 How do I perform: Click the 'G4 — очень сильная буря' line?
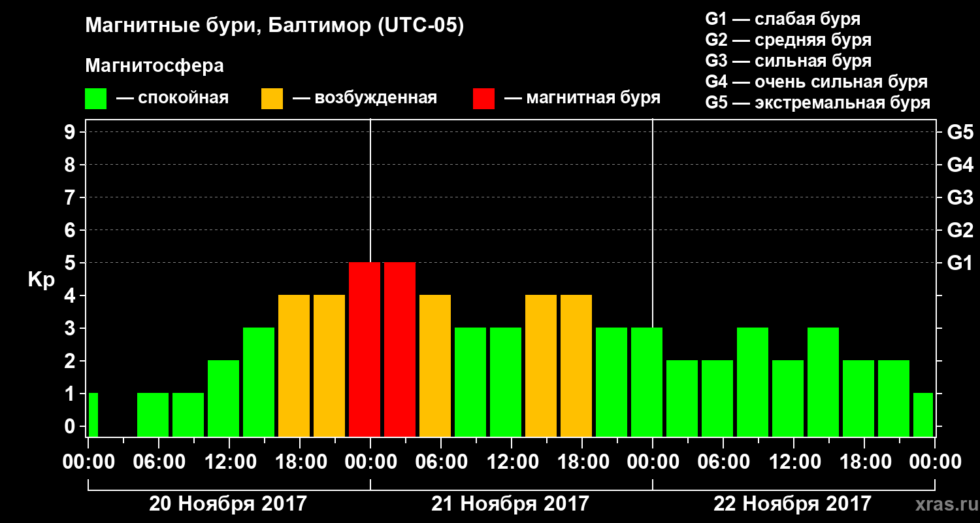click(817, 82)
